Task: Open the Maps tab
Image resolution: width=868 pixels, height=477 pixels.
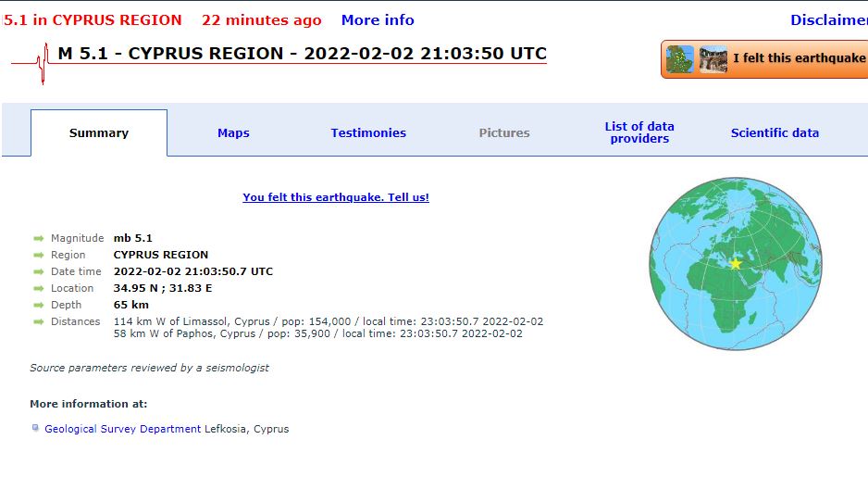Action: tap(233, 133)
